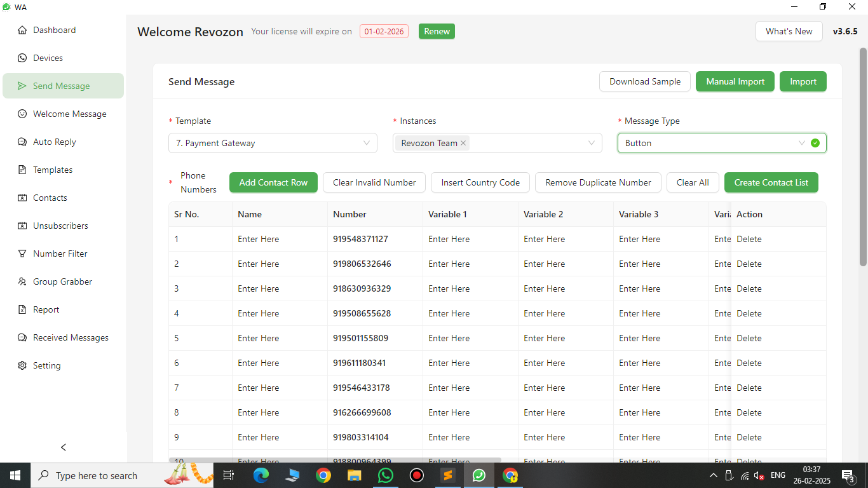Viewport: 868px width, 488px height.
Task: Click the muted volume tray icon
Action: click(759, 475)
